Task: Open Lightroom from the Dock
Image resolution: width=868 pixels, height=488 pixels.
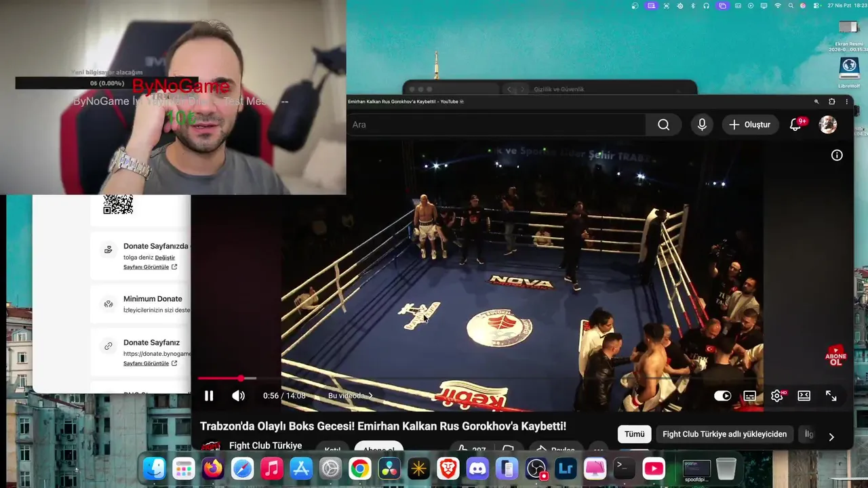Action: (x=566, y=468)
